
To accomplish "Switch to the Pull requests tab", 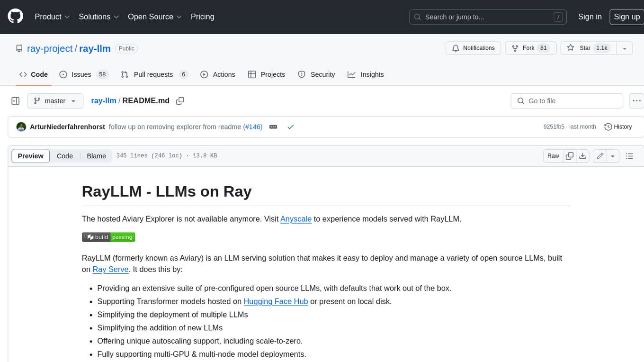I will tap(154, 74).
